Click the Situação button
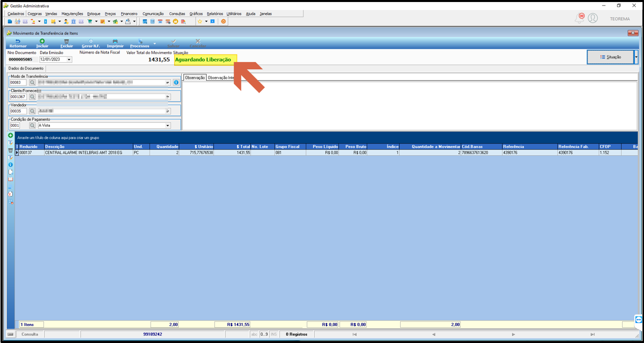Viewport: 644px width, 343px height. [x=610, y=57]
